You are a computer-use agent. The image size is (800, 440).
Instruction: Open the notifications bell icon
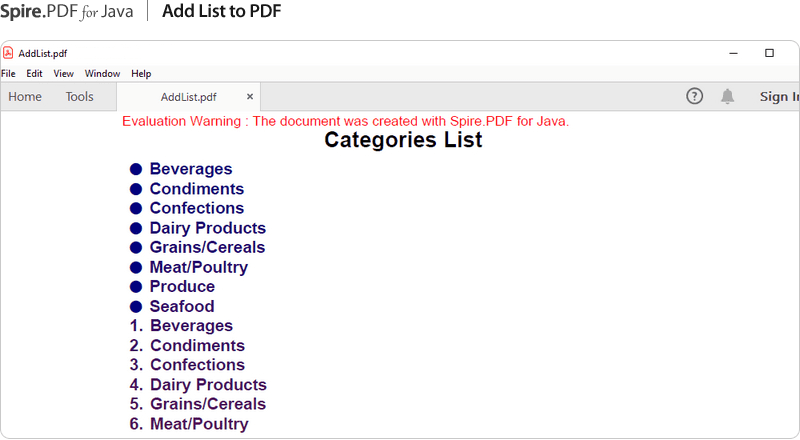coord(727,96)
